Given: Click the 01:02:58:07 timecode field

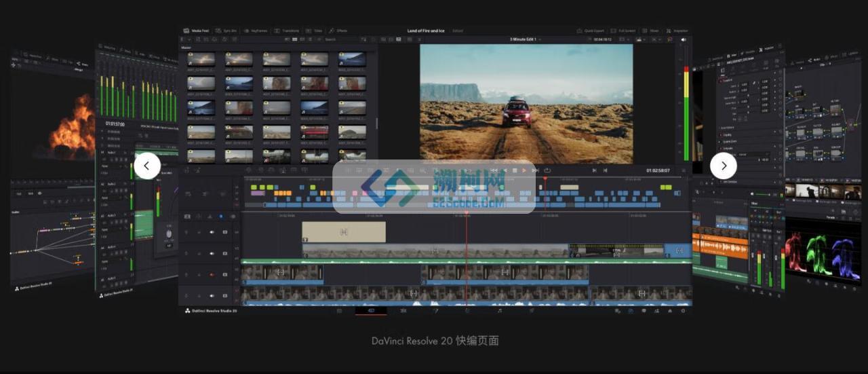Looking at the screenshot, I should point(657,170).
